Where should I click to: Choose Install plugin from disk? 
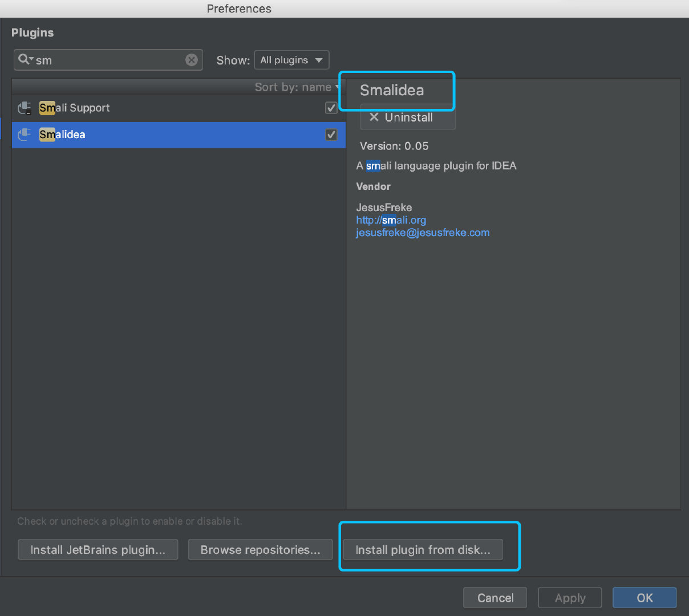coord(423,550)
